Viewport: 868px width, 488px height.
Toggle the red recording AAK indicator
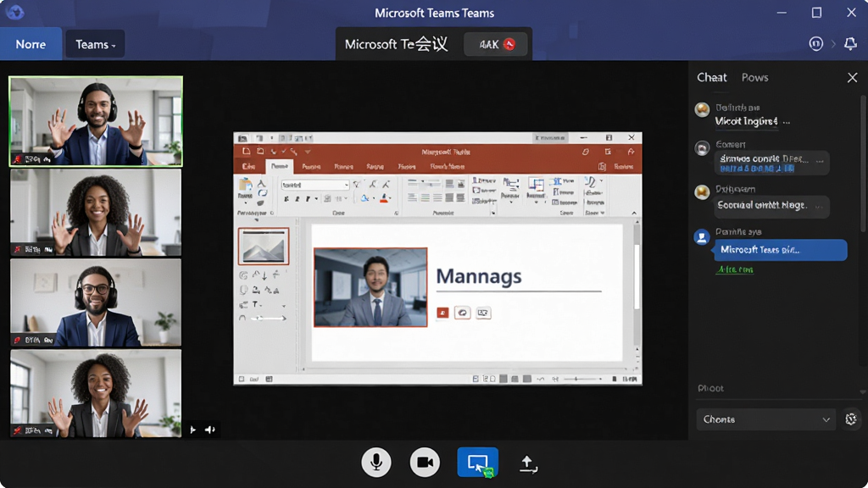click(495, 44)
